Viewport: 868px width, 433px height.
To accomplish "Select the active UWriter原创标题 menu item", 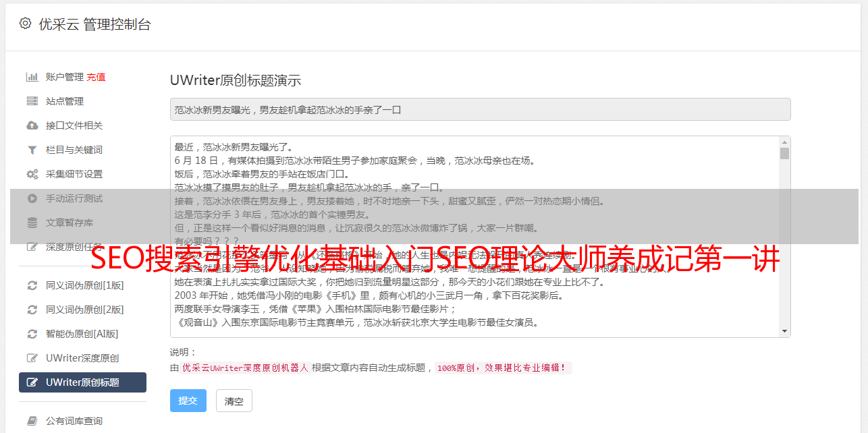I will (82, 382).
